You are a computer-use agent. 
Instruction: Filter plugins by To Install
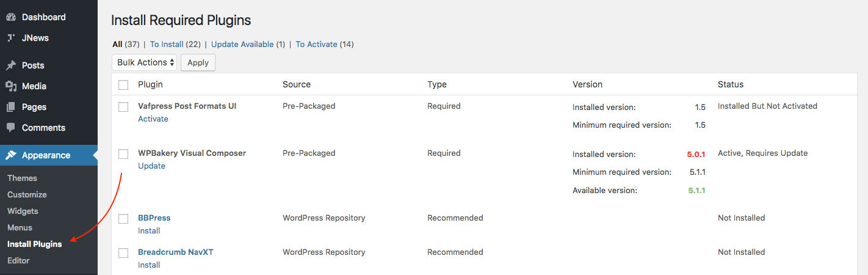pyautogui.click(x=167, y=44)
